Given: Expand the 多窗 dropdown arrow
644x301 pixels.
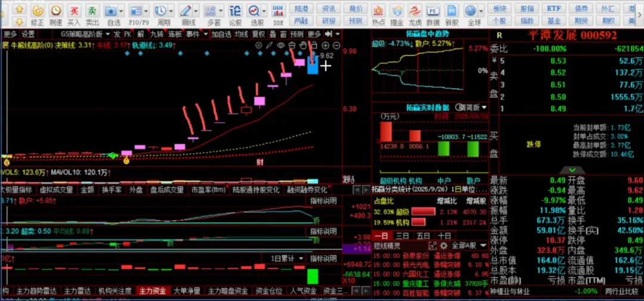Looking at the screenshot, I should pyautogui.click(x=221, y=11).
